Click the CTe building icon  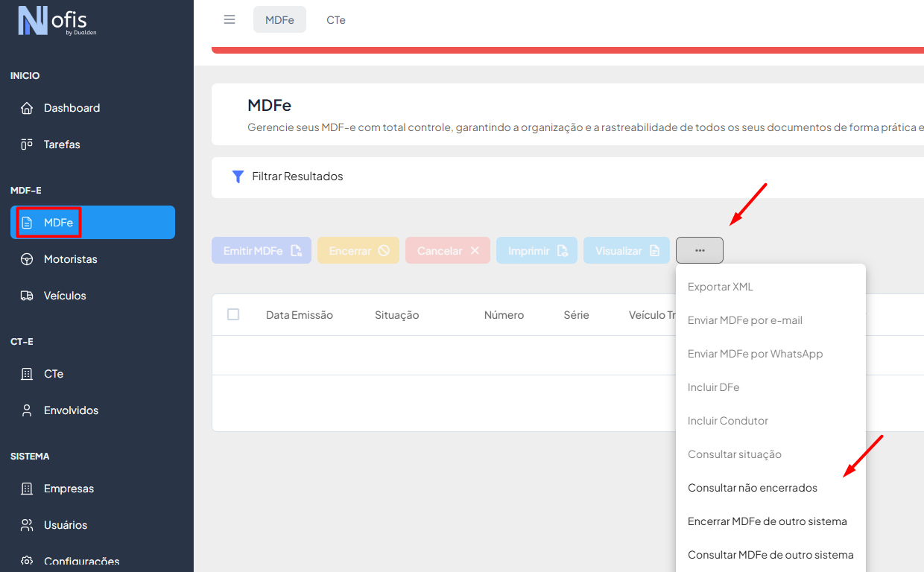pos(27,374)
